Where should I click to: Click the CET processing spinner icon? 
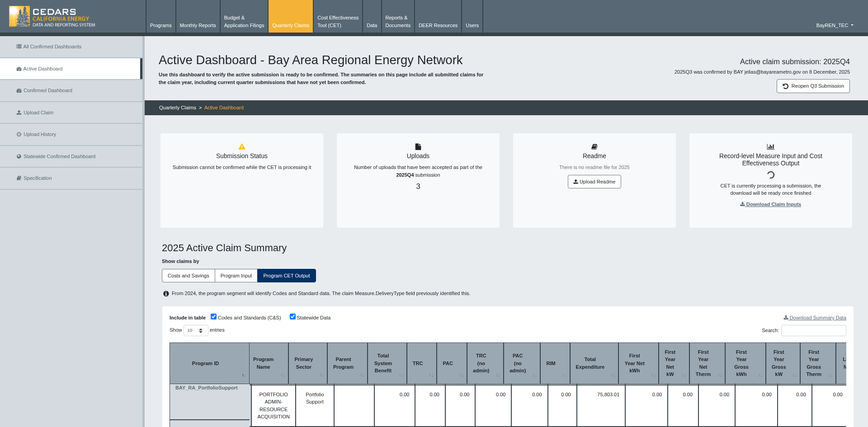tap(771, 175)
